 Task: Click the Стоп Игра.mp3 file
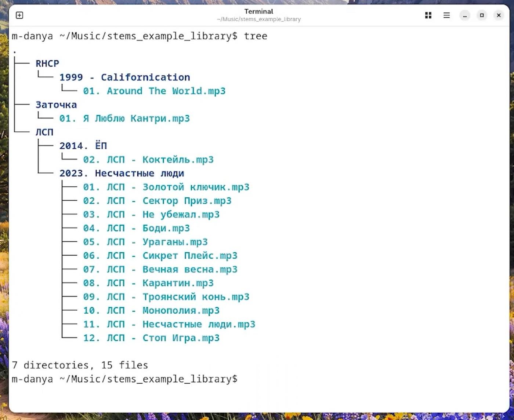(151, 338)
